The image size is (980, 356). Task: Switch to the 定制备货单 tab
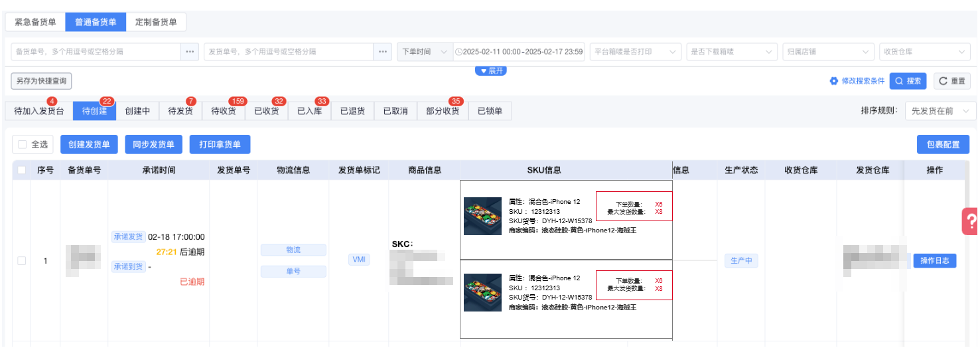pos(156,22)
